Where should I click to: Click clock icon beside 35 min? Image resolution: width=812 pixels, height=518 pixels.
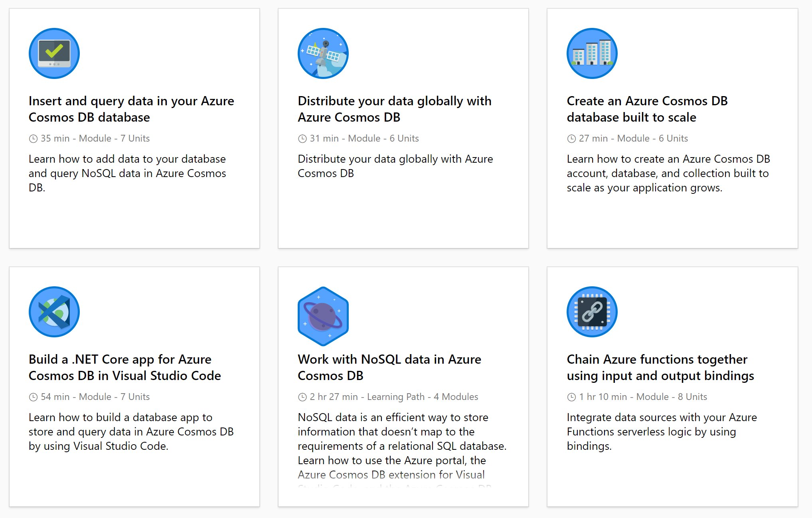tap(33, 139)
